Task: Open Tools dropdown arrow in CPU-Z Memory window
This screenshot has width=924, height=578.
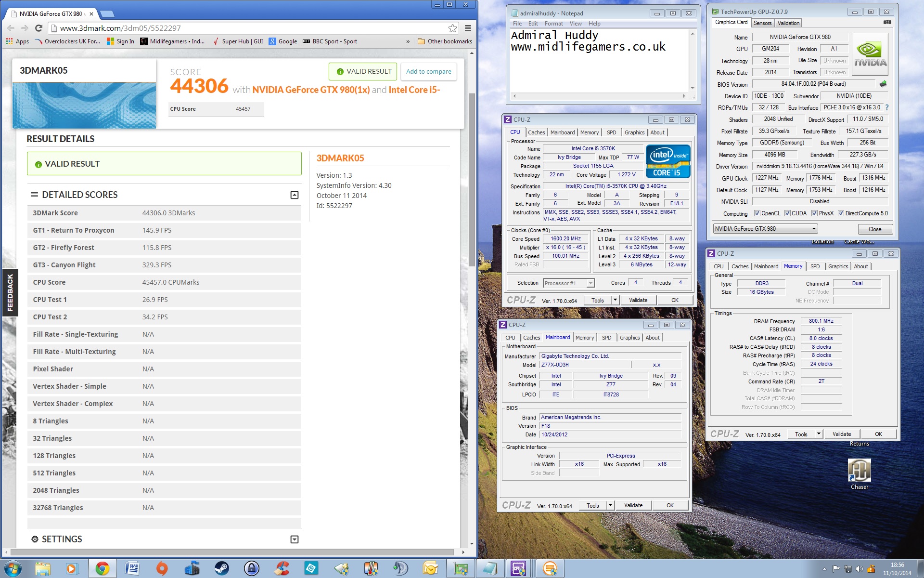Action: pos(818,434)
